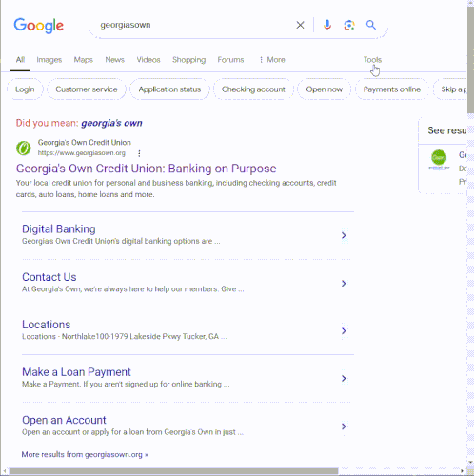Submit search with the magnifying glass icon
Viewport: 474px width, 476px height.
[371, 25]
